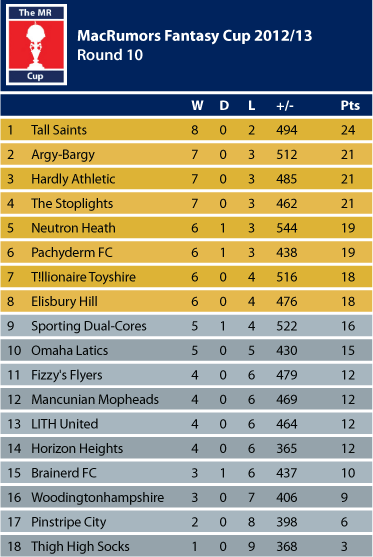Screen dimensions: 373x557
Task: Click the Pachyderm FC team name
Action: pyautogui.click(x=72, y=253)
